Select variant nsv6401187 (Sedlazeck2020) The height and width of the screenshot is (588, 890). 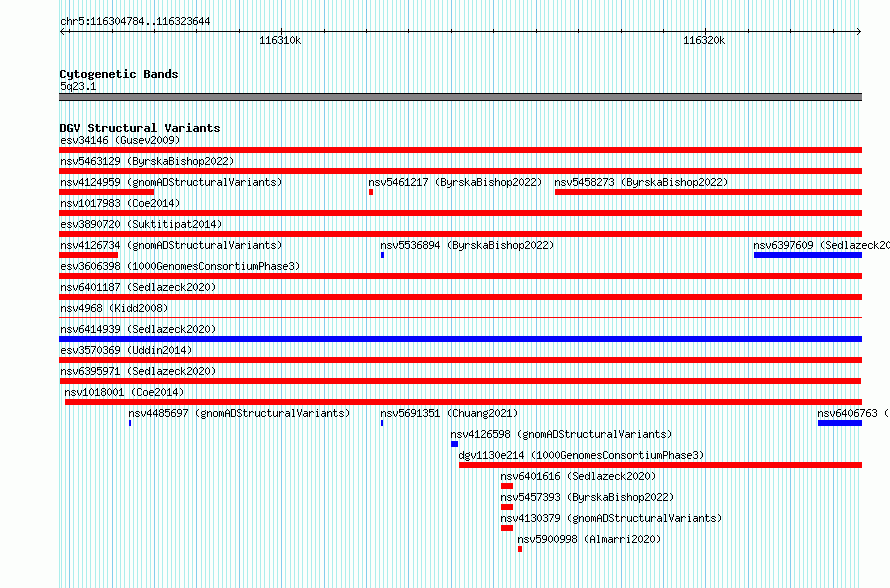pyautogui.click(x=138, y=287)
